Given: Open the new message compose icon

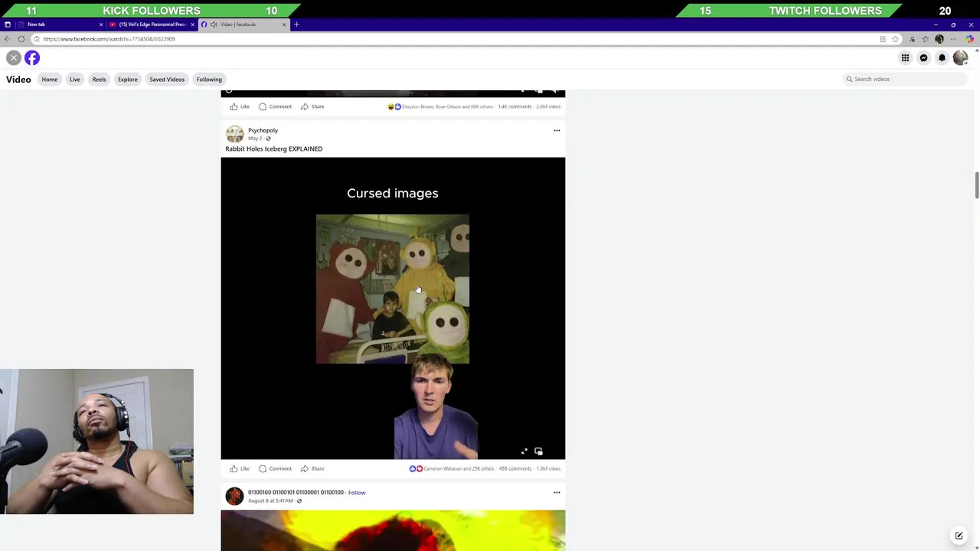Looking at the screenshot, I should pyautogui.click(x=959, y=536).
